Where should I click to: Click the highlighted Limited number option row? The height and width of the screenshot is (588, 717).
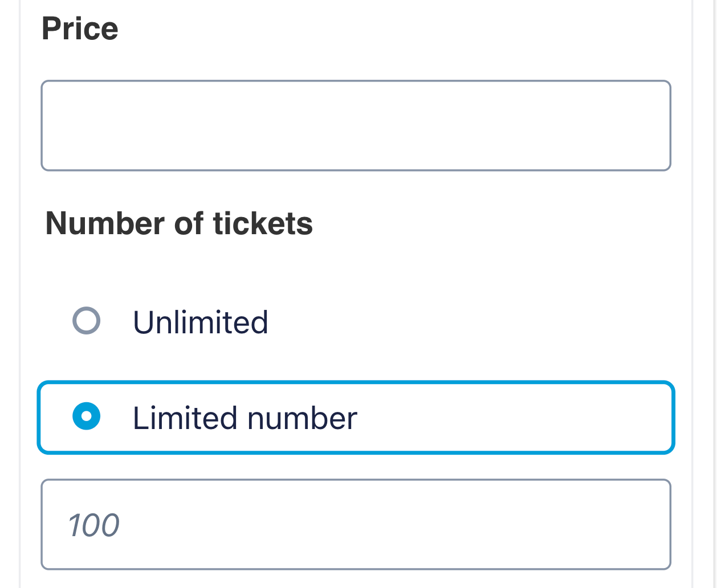(356, 417)
